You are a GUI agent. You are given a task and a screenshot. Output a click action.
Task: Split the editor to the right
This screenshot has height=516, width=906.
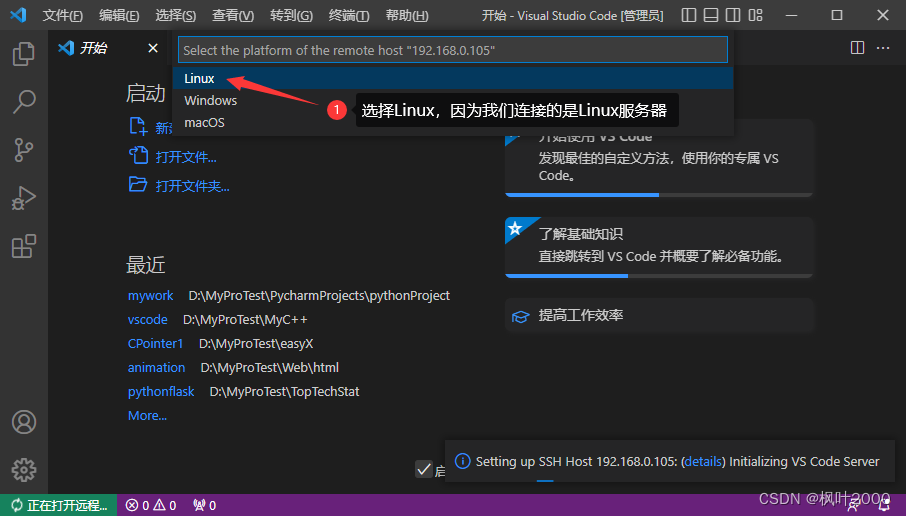click(x=857, y=48)
